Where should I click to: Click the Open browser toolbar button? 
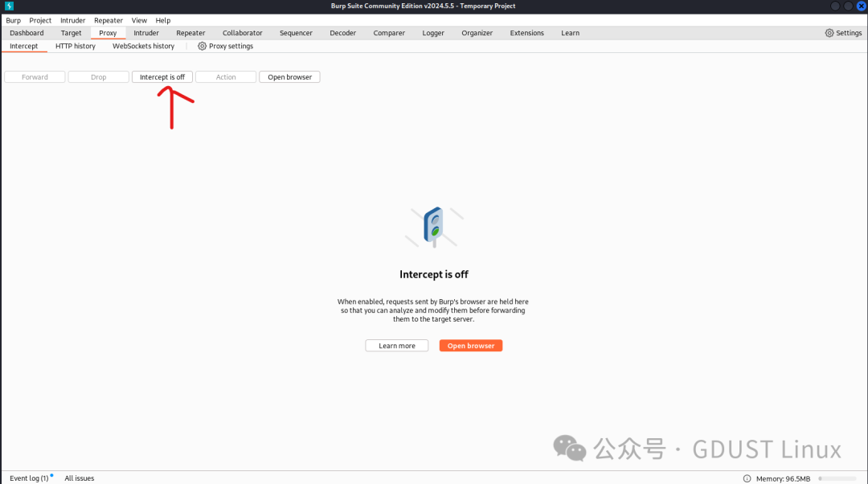(289, 76)
